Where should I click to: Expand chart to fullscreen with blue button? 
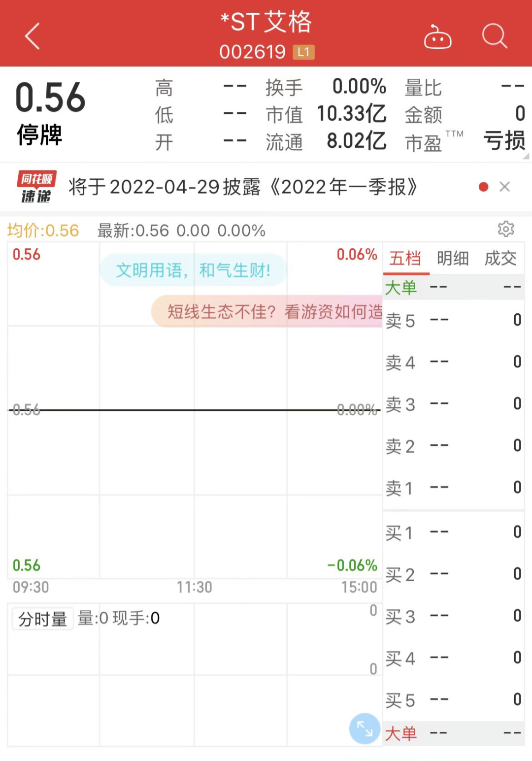(365, 728)
